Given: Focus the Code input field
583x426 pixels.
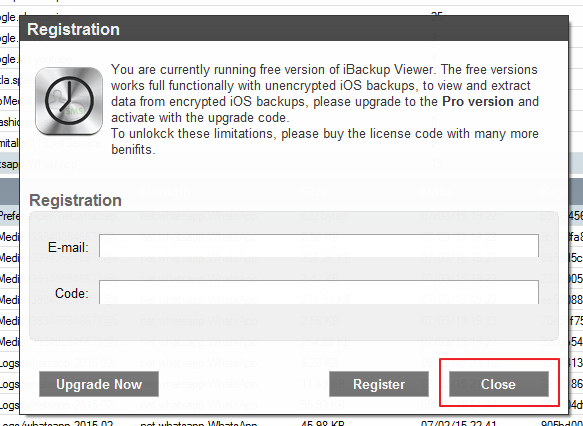Looking at the screenshot, I should (319, 293).
